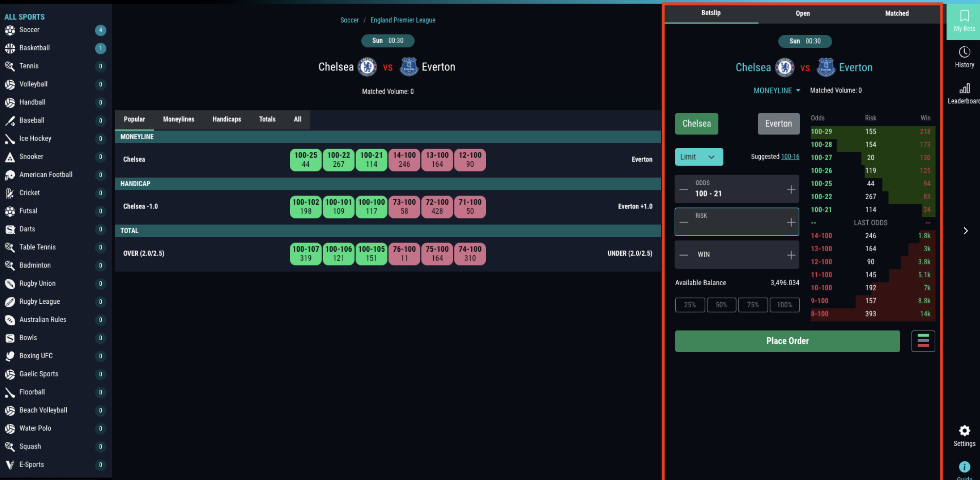Open the Guide info icon

pyautogui.click(x=964, y=466)
